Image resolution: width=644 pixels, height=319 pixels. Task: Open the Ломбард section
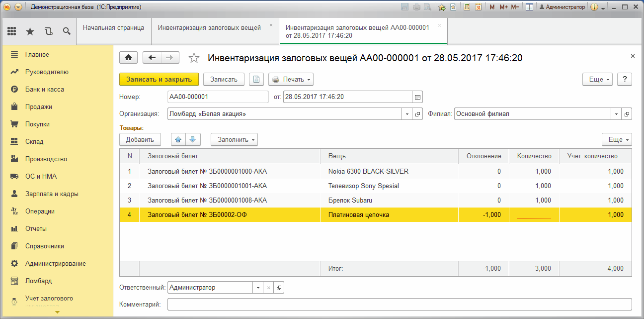click(39, 281)
